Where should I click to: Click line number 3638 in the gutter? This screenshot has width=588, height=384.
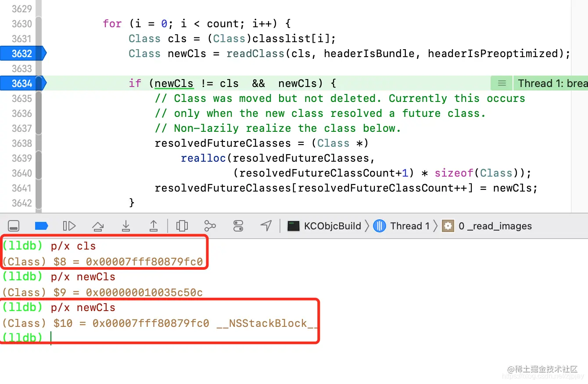click(x=22, y=143)
